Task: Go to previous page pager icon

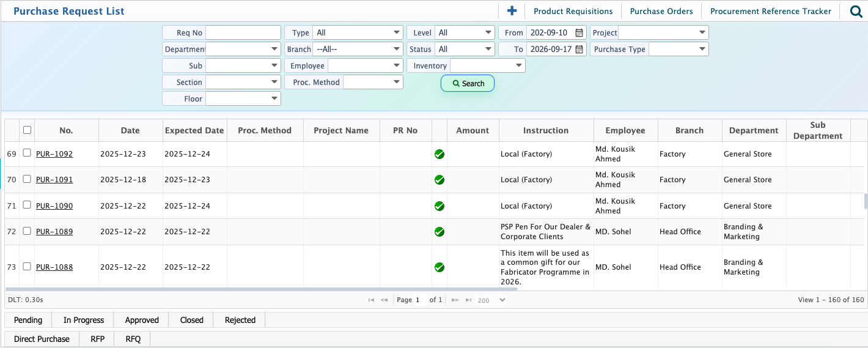Action: 384,300
